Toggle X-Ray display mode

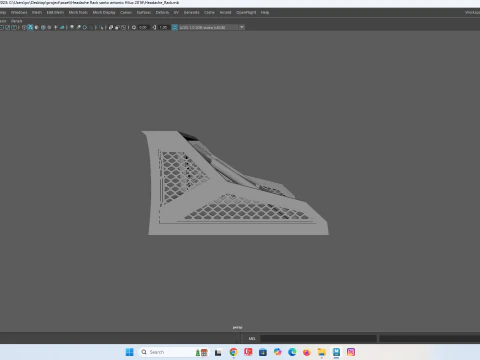pyautogui.click(x=111, y=27)
